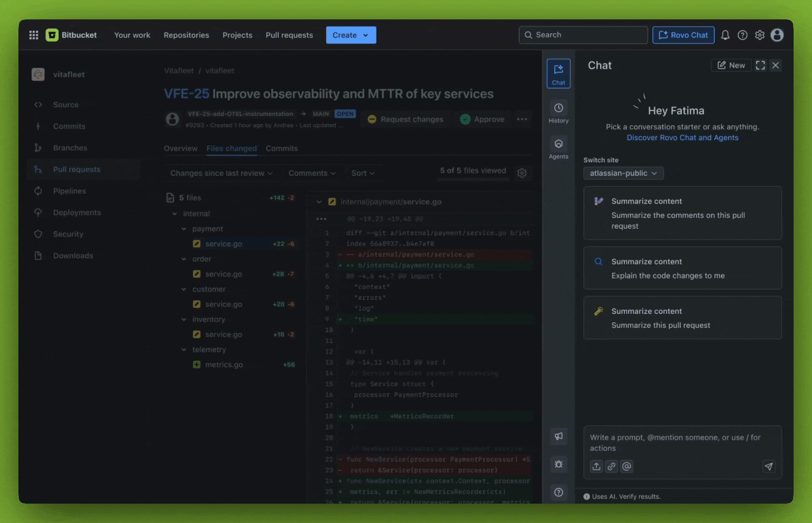Click the upload file icon in chat box
Image resolution: width=812 pixels, height=523 pixels.
[x=596, y=466]
